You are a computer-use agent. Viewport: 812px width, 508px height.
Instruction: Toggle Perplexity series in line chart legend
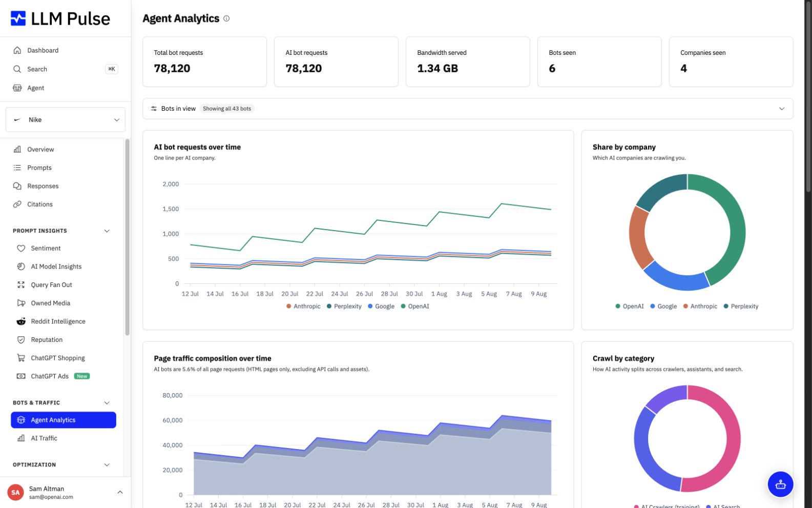click(x=344, y=306)
